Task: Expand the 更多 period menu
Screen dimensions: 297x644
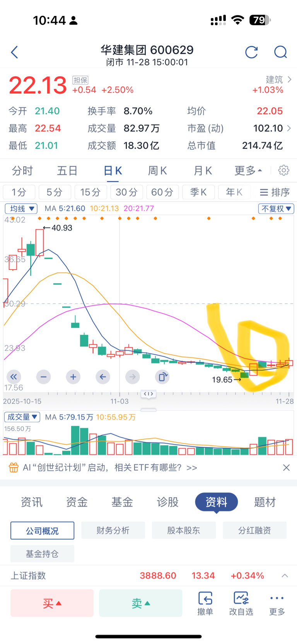Action: coord(248,171)
